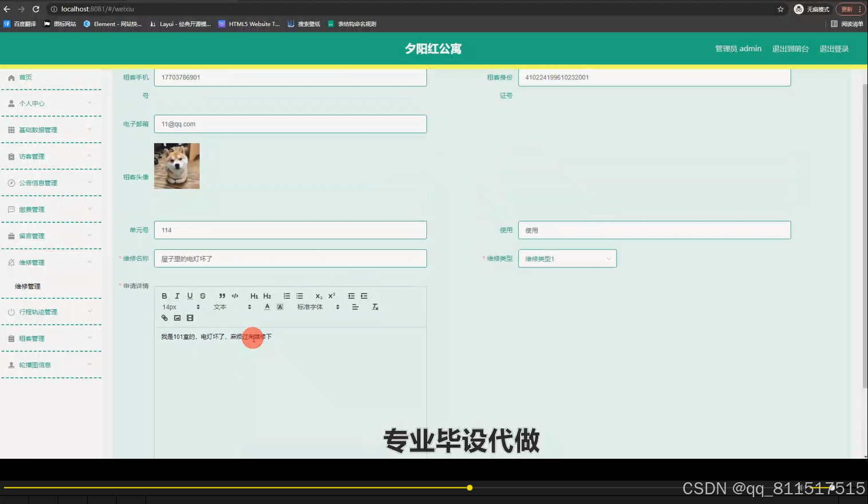Image resolution: width=868 pixels, height=504 pixels.
Task: Clear text formatting in the editor
Action: (375, 307)
